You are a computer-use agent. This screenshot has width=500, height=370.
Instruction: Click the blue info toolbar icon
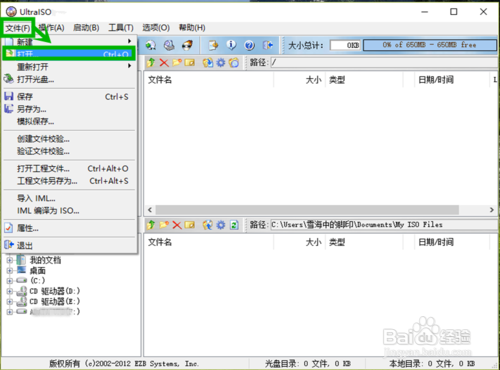click(x=231, y=45)
